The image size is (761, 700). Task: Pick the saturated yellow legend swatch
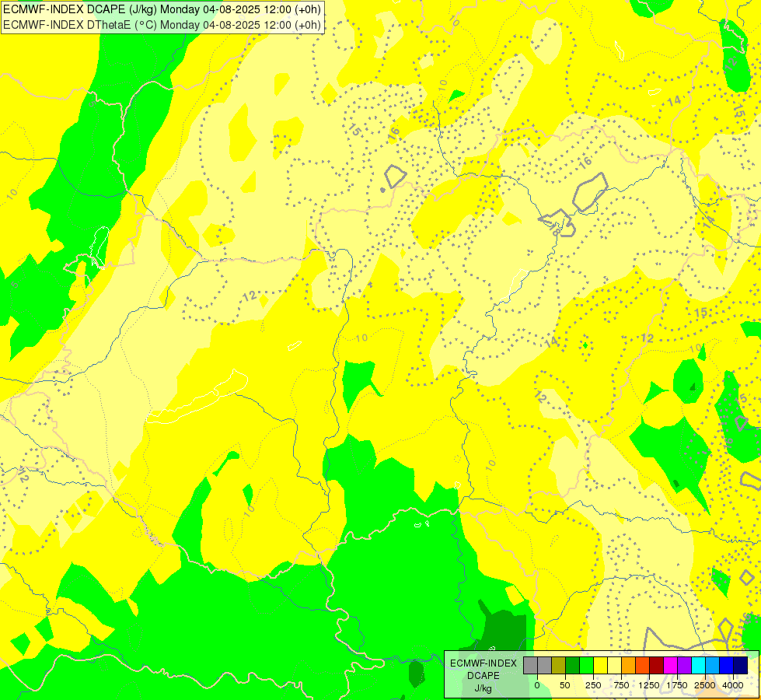600,665
